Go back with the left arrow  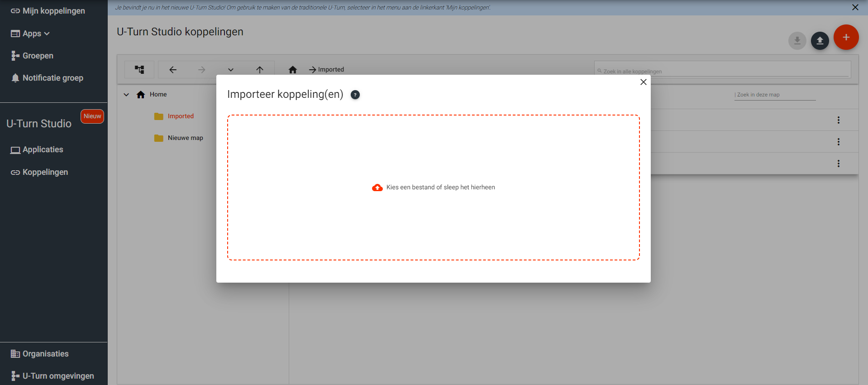point(173,70)
